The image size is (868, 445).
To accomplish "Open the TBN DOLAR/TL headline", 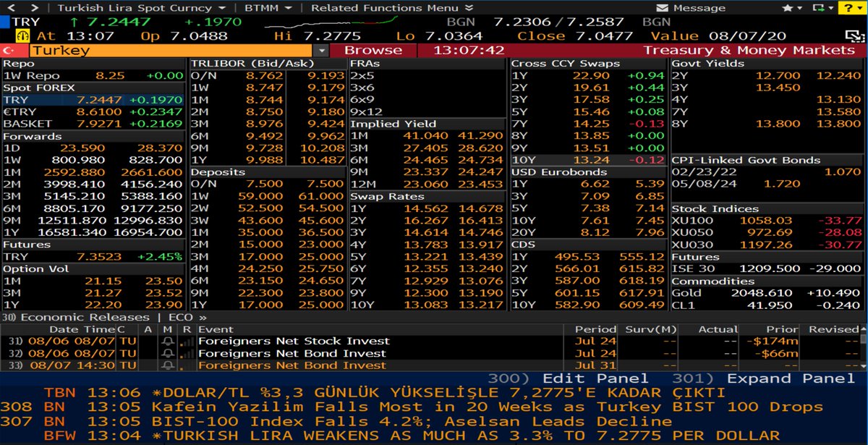I will click(x=384, y=393).
